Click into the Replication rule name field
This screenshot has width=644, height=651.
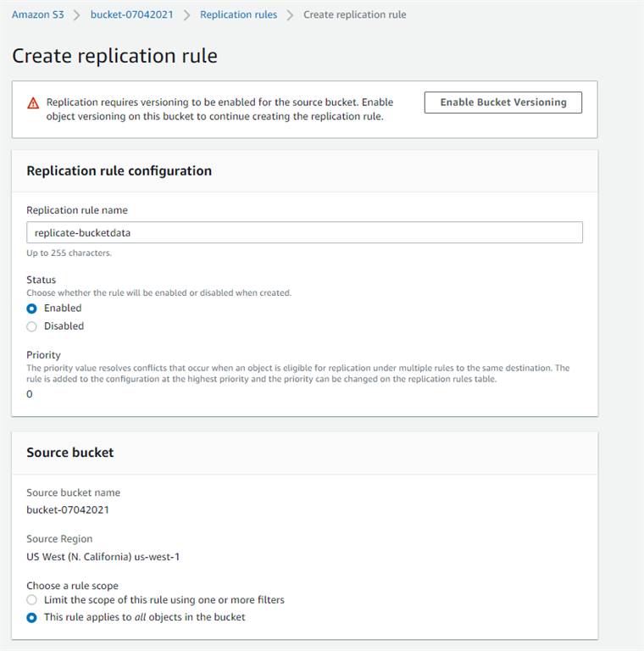coord(304,232)
